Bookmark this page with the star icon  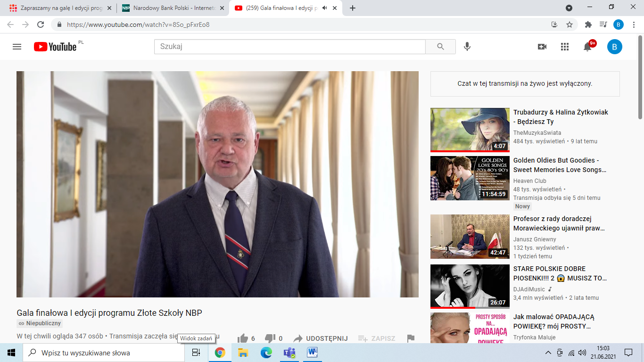click(x=570, y=25)
